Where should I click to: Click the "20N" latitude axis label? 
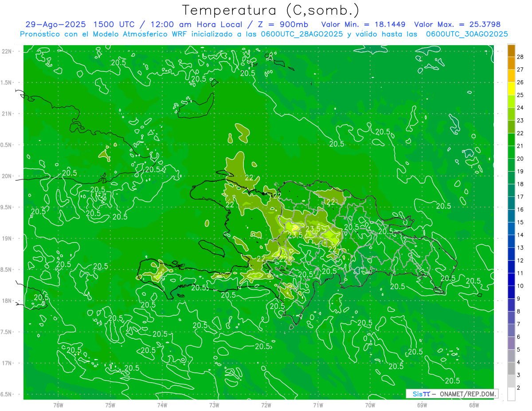pos(7,176)
